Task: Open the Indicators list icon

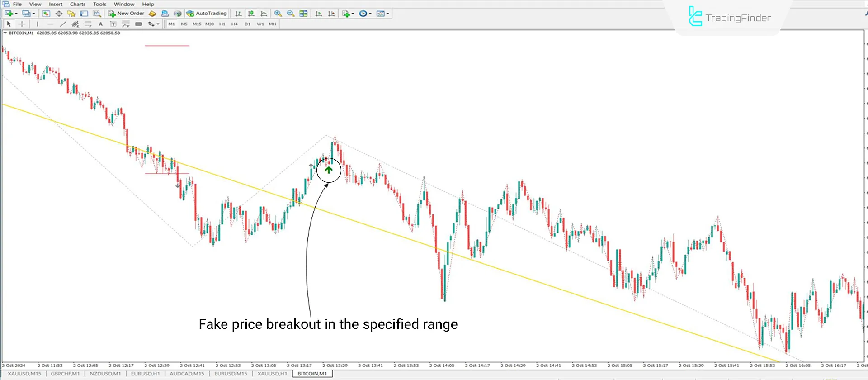Action: click(346, 14)
